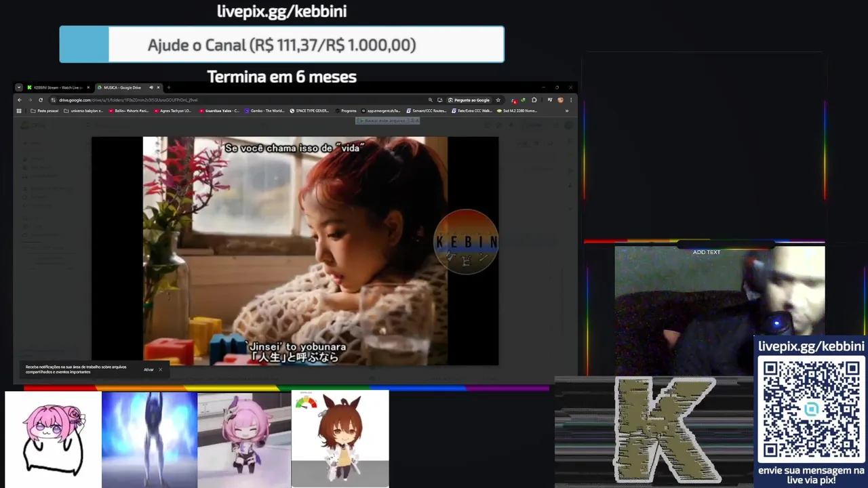Dismiss the notification prompt with X
The width and height of the screenshot is (868, 488).
coord(161,369)
